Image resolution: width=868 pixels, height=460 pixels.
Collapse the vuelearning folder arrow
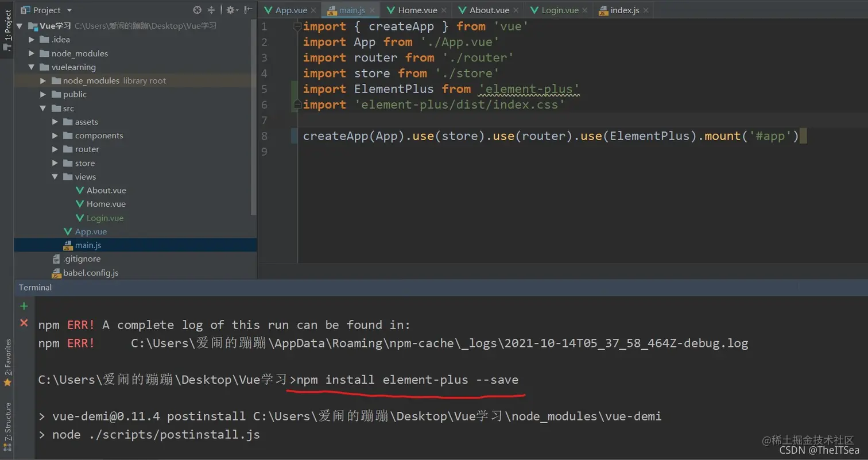coord(32,67)
